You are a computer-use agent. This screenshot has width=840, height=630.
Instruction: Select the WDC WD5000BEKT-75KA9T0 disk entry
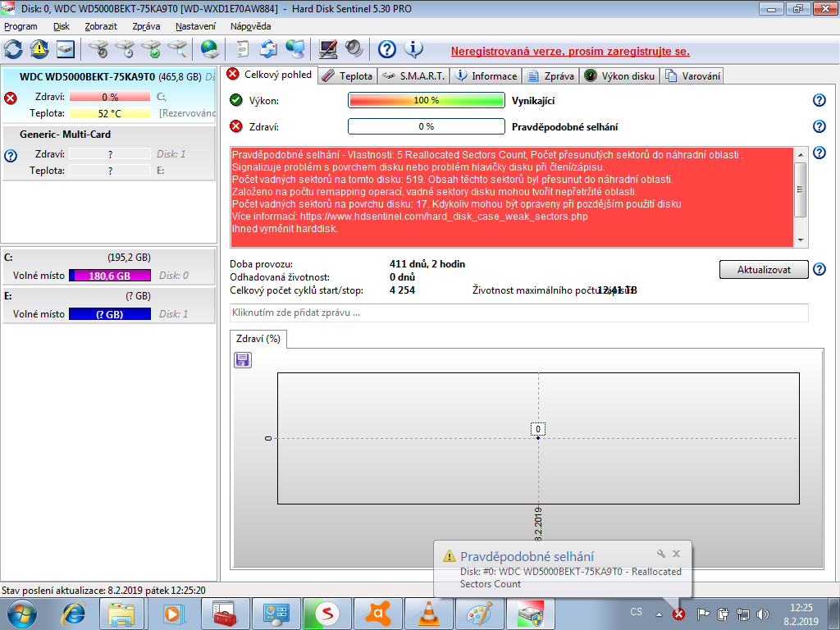click(109, 95)
